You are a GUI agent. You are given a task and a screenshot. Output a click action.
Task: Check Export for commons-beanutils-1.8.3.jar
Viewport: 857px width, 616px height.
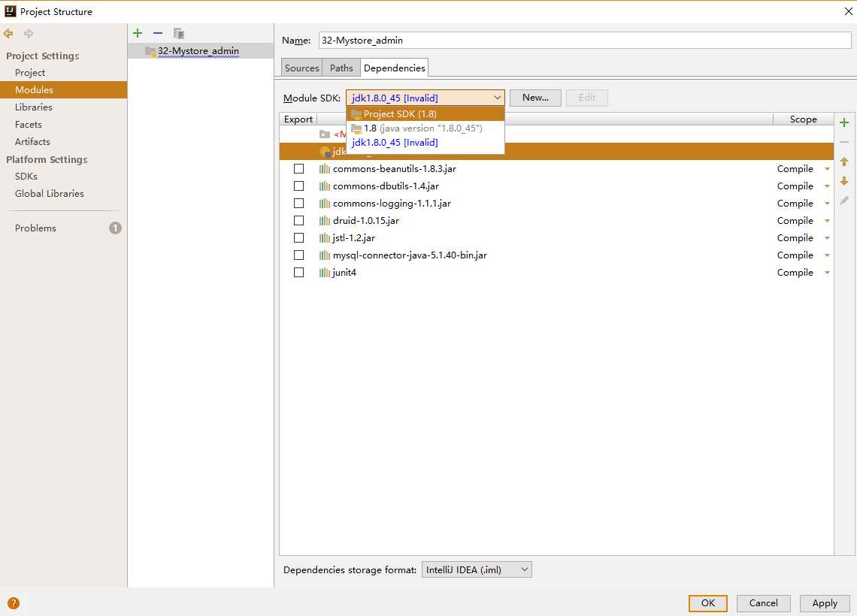299,169
